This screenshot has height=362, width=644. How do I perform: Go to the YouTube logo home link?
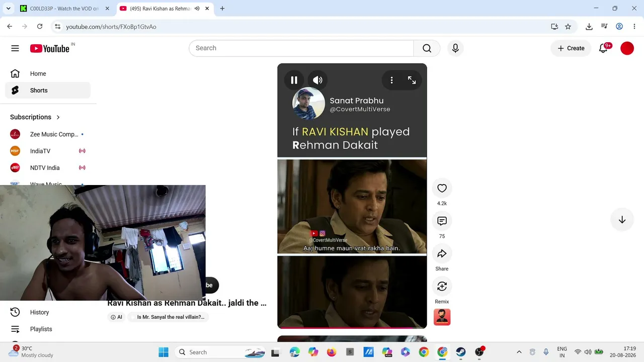pyautogui.click(x=49, y=48)
